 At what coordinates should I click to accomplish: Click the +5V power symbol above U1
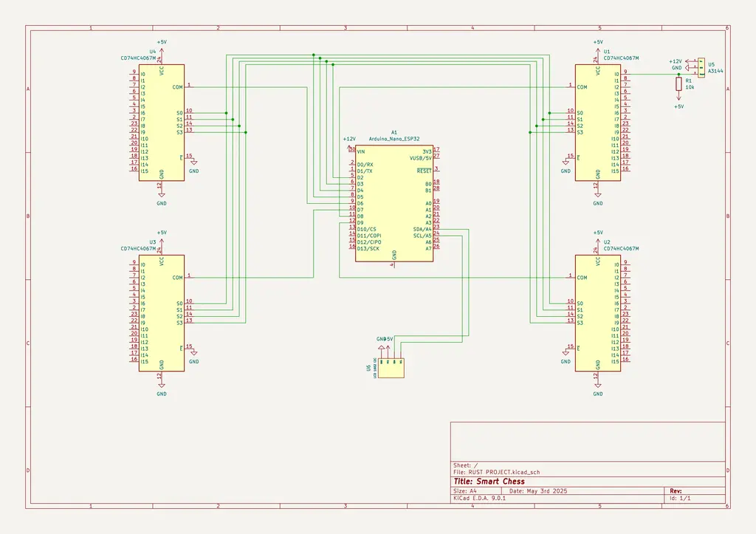pos(598,47)
